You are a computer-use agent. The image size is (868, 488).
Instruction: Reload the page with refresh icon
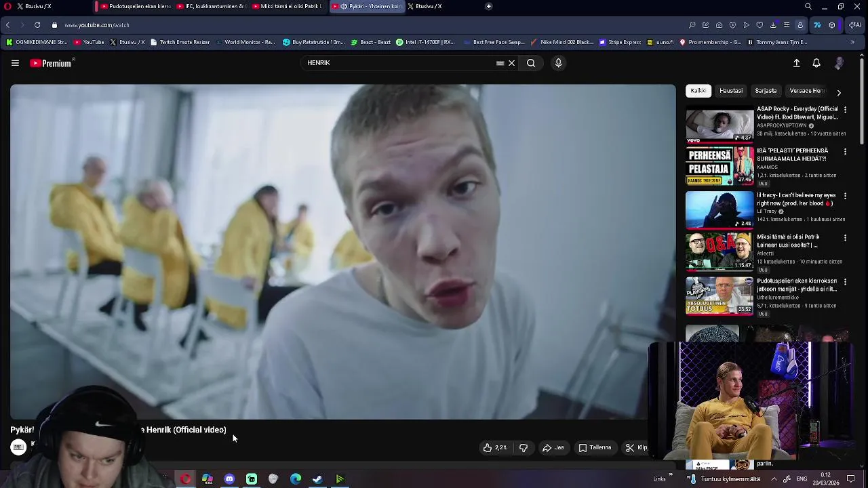coord(37,25)
